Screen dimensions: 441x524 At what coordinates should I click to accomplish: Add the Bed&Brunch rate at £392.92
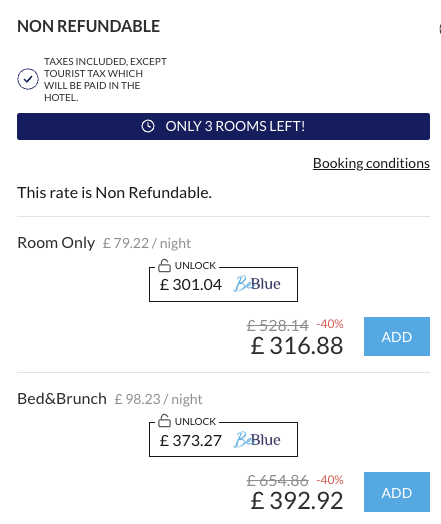pyautogui.click(x=397, y=492)
